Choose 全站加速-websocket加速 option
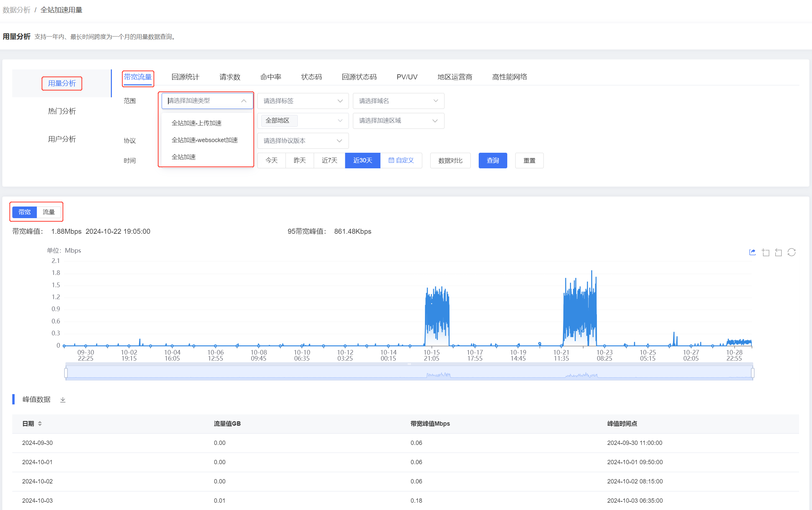 pos(207,140)
